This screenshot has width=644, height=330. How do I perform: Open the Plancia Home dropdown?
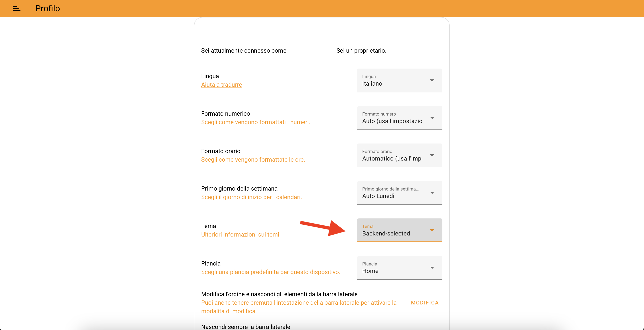point(400,268)
